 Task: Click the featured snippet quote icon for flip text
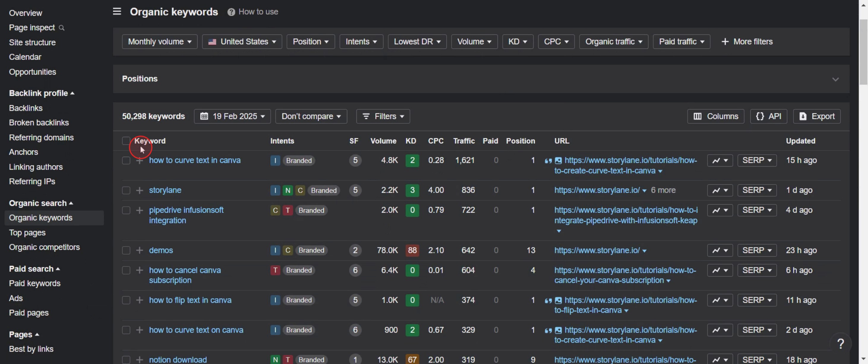(548, 301)
